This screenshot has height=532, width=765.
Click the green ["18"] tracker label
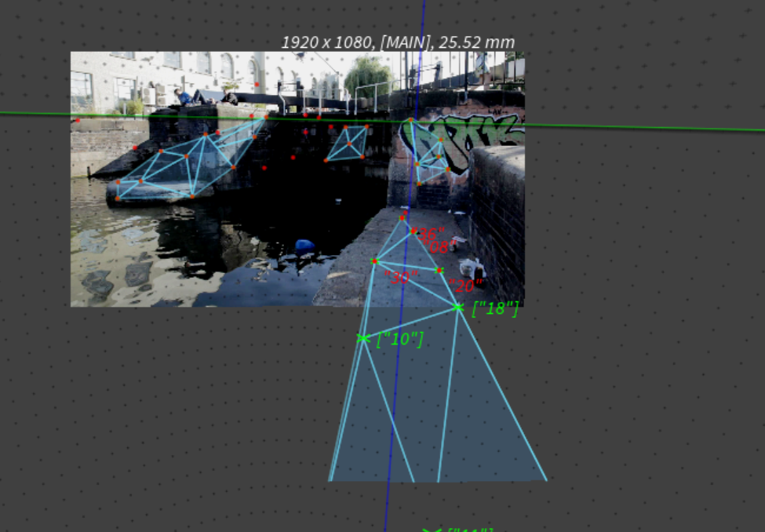pos(495,308)
